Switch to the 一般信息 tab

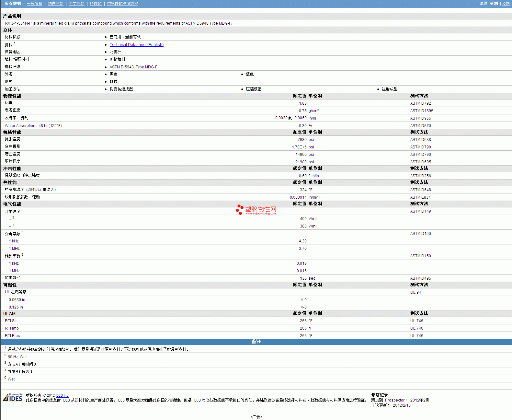click(34, 4)
